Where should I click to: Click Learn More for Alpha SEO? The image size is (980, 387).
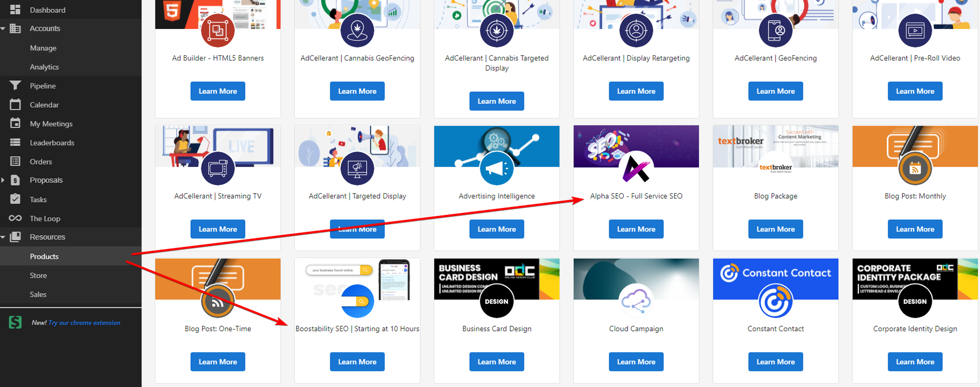click(x=636, y=229)
